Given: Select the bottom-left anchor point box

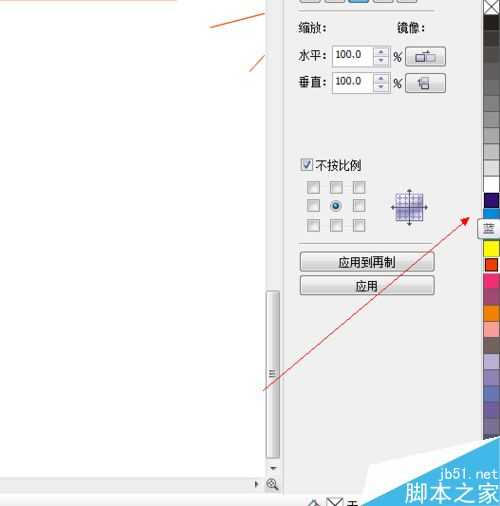Looking at the screenshot, I should point(313,225).
